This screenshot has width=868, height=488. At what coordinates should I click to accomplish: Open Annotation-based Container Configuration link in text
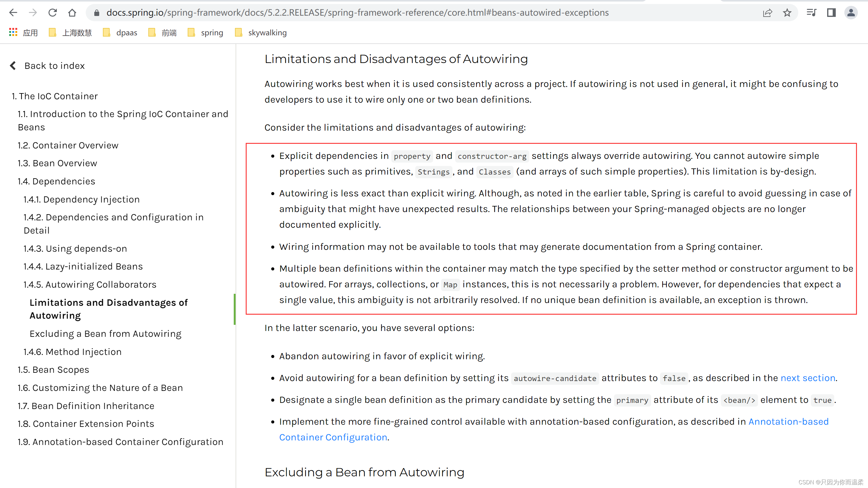tap(788, 422)
